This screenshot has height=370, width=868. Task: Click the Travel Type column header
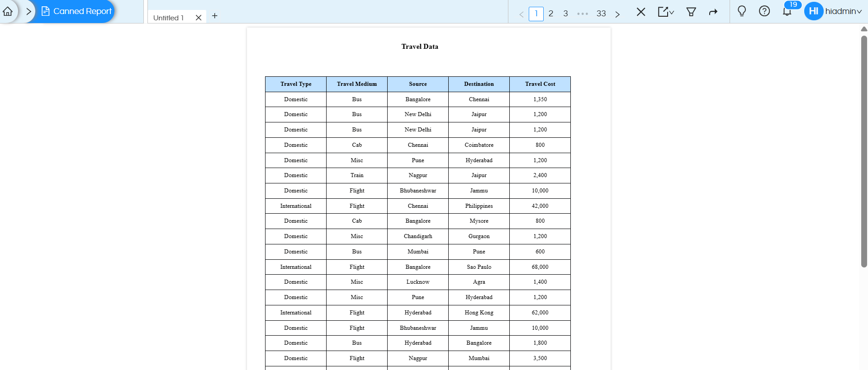pyautogui.click(x=296, y=84)
